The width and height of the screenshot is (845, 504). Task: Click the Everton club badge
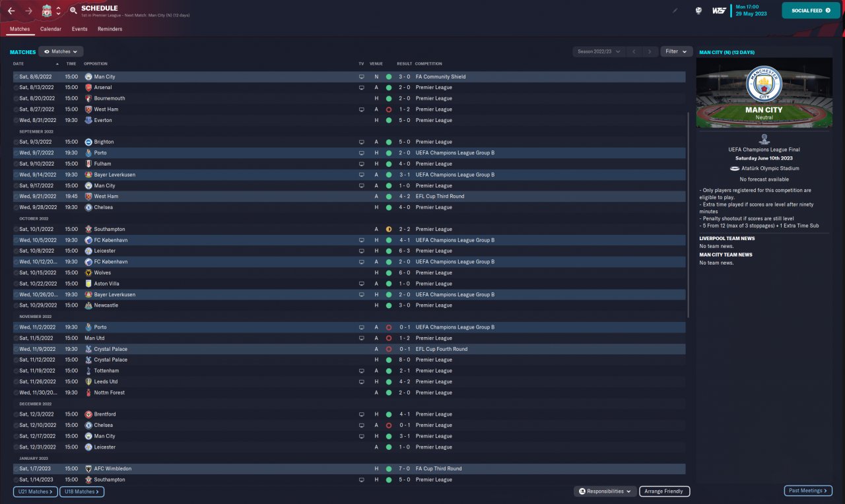click(88, 120)
